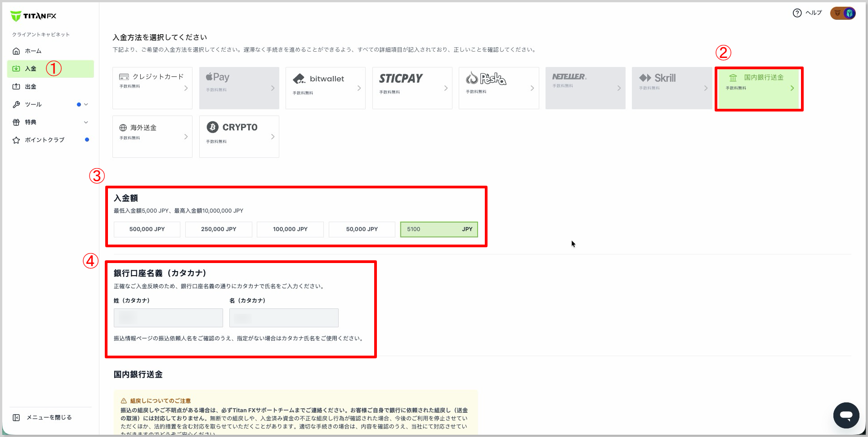Choose クレジットカード deposit method
Image resolution: width=868 pixels, height=437 pixels.
coord(152,88)
